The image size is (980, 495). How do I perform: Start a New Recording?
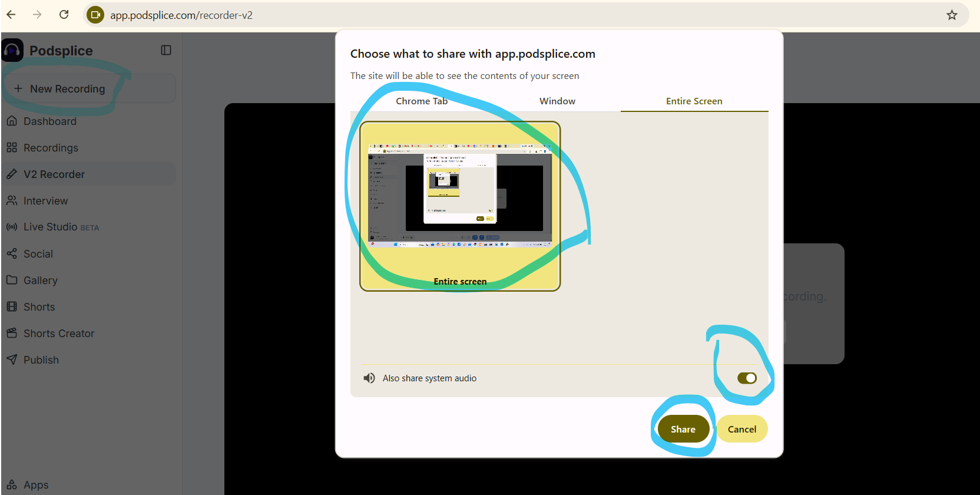89,88
